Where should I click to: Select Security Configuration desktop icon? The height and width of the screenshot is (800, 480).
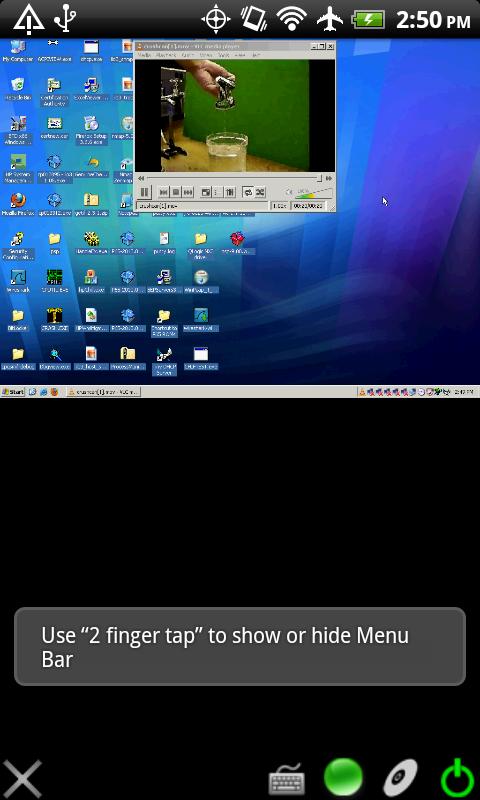point(18,245)
